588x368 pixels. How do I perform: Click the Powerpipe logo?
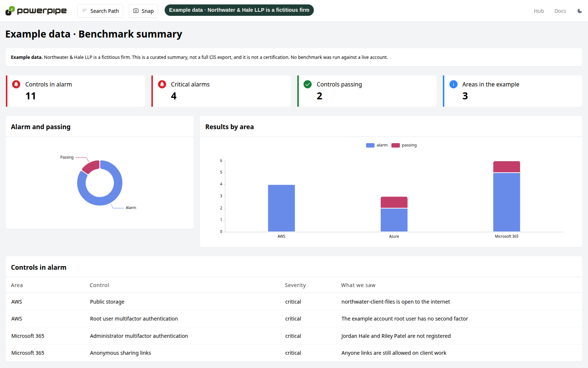point(36,11)
